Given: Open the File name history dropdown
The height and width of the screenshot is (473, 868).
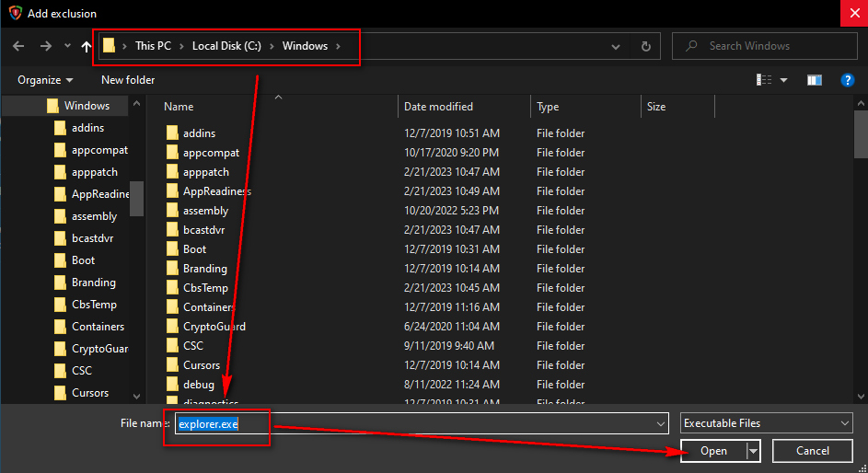Looking at the screenshot, I should point(660,423).
